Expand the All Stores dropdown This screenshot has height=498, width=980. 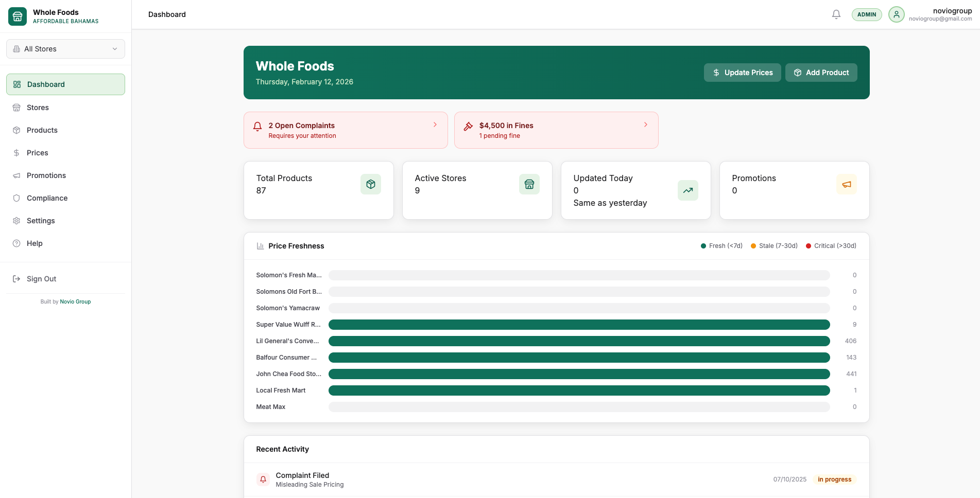tap(65, 49)
